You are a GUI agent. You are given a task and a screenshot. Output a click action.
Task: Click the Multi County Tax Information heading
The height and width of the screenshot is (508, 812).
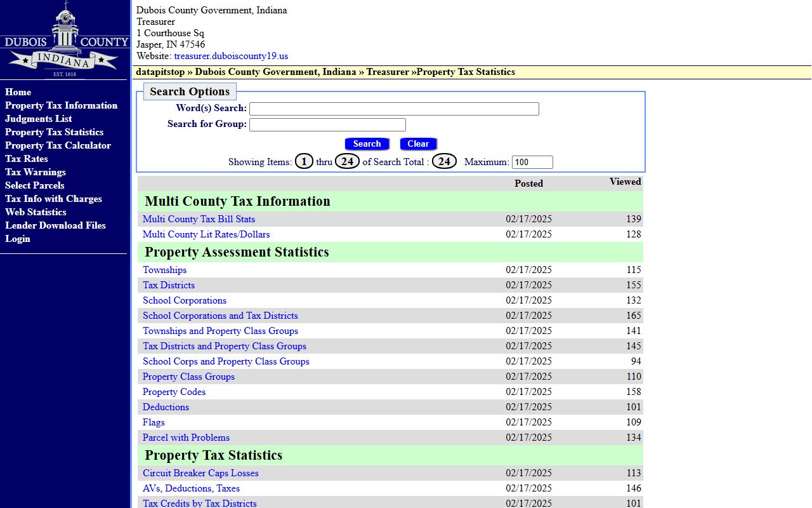(x=237, y=201)
